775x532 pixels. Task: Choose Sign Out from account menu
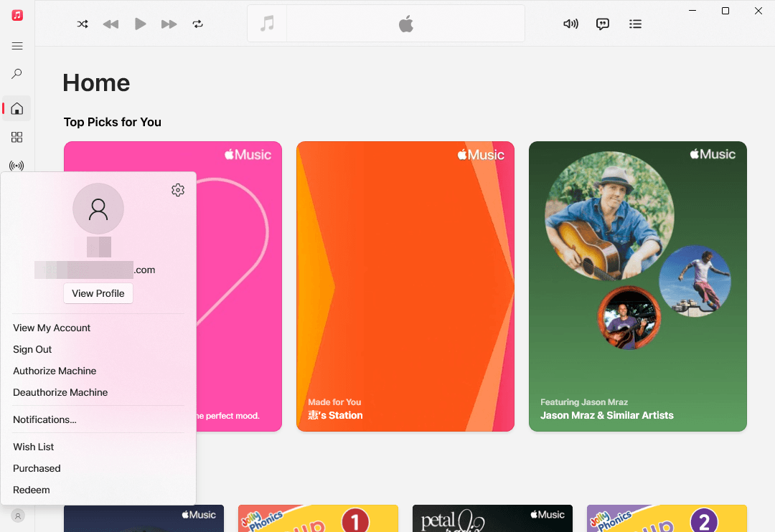(x=32, y=349)
